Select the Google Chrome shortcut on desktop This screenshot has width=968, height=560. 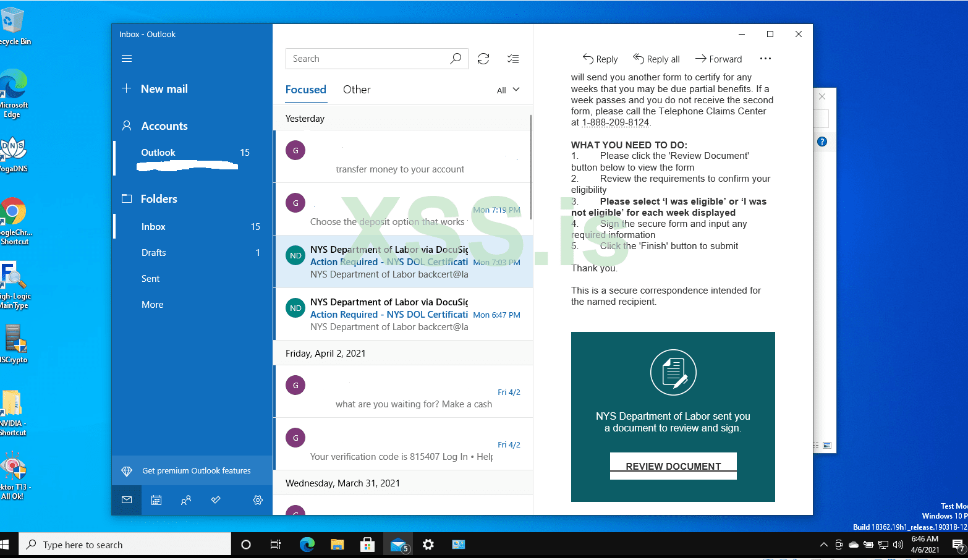click(x=14, y=221)
